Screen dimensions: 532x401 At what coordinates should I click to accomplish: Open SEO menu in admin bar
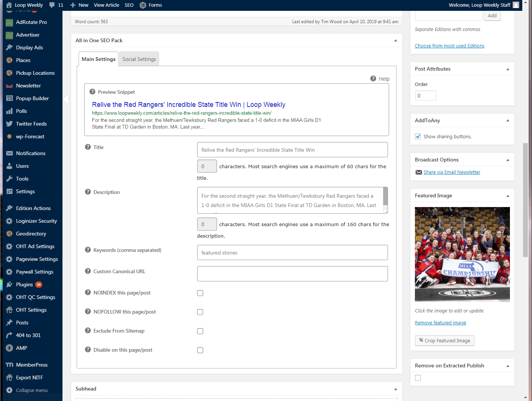click(129, 5)
